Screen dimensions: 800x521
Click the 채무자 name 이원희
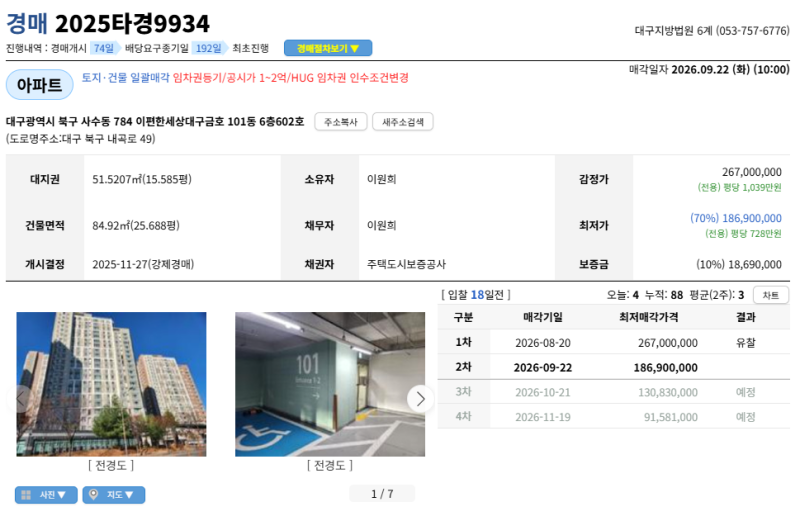pos(382,226)
